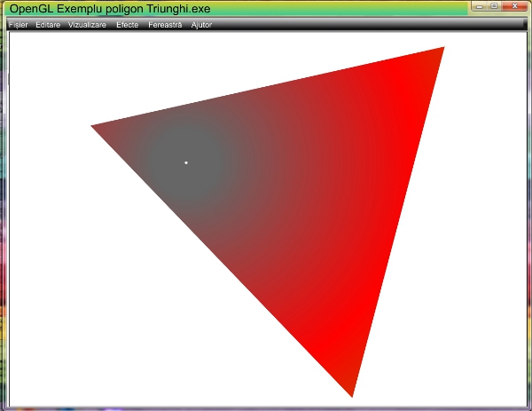Open the Fișier menu
The width and height of the screenshot is (532, 411).
pyautogui.click(x=19, y=25)
